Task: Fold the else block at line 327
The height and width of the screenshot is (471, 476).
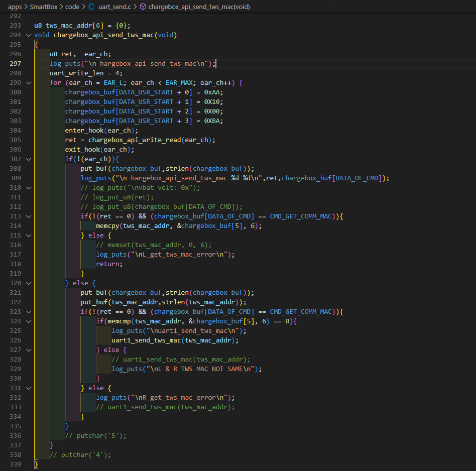Action: 29,350
